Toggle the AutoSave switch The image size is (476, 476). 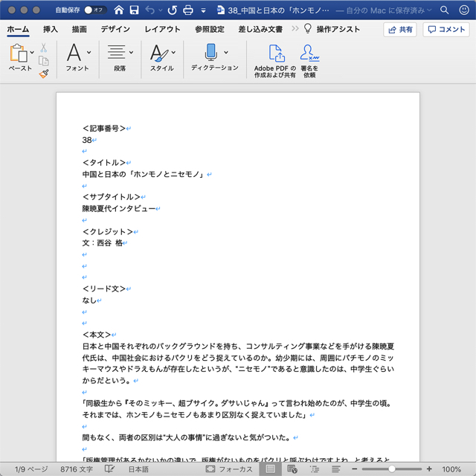[94, 10]
